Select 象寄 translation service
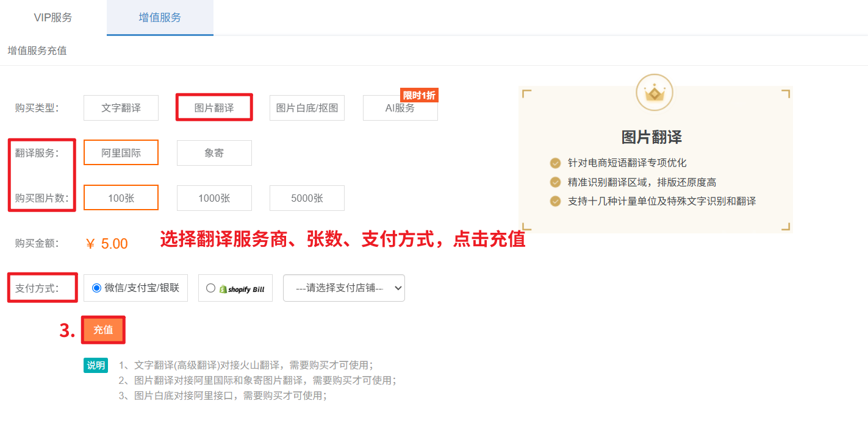The height and width of the screenshot is (440, 868). point(214,153)
